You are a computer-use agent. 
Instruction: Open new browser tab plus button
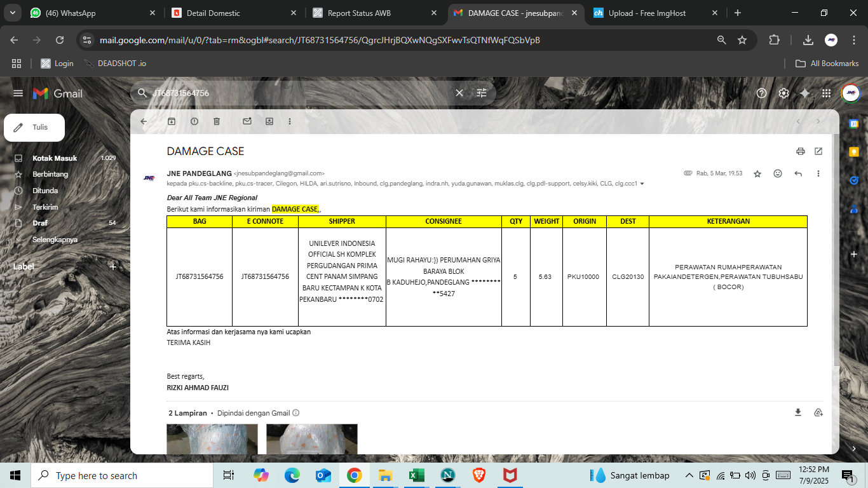point(737,13)
